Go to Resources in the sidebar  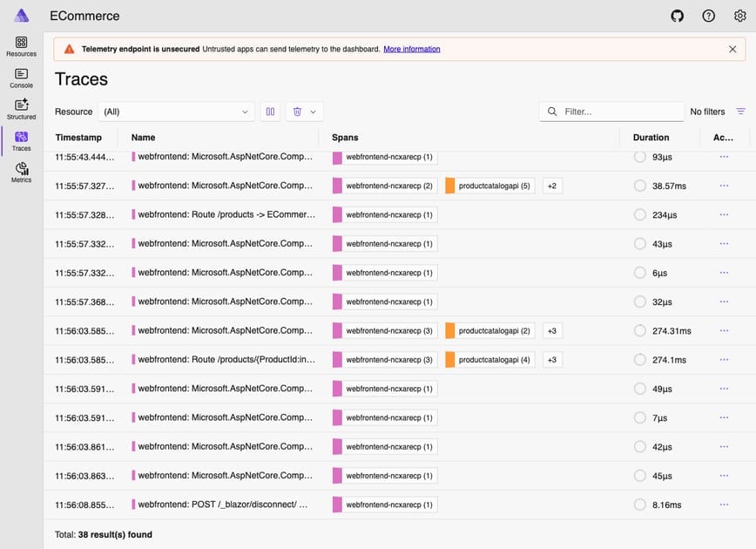pos(21,47)
